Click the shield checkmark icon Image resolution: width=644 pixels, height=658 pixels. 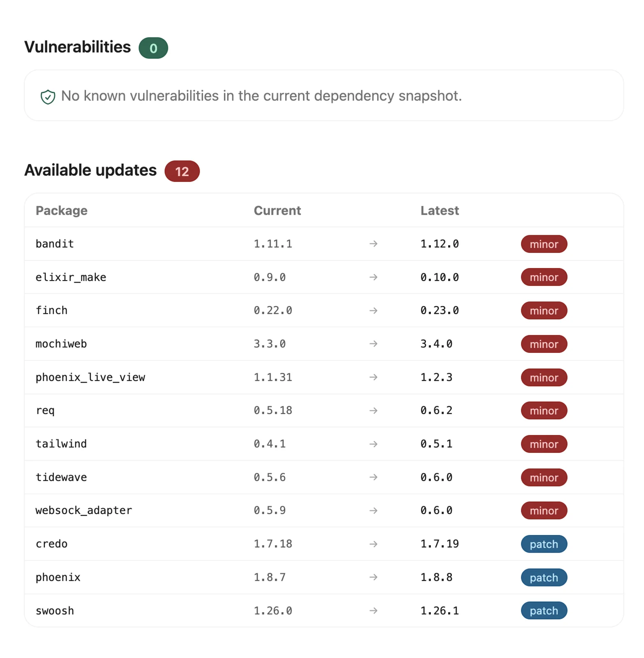click(x=48, y=97)
